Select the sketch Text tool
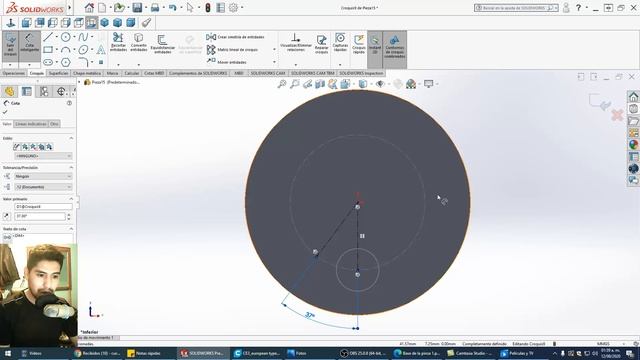Image resolution: width=640 pixels, height=360 pixels. pyautogui.click(x=101, y=50)
